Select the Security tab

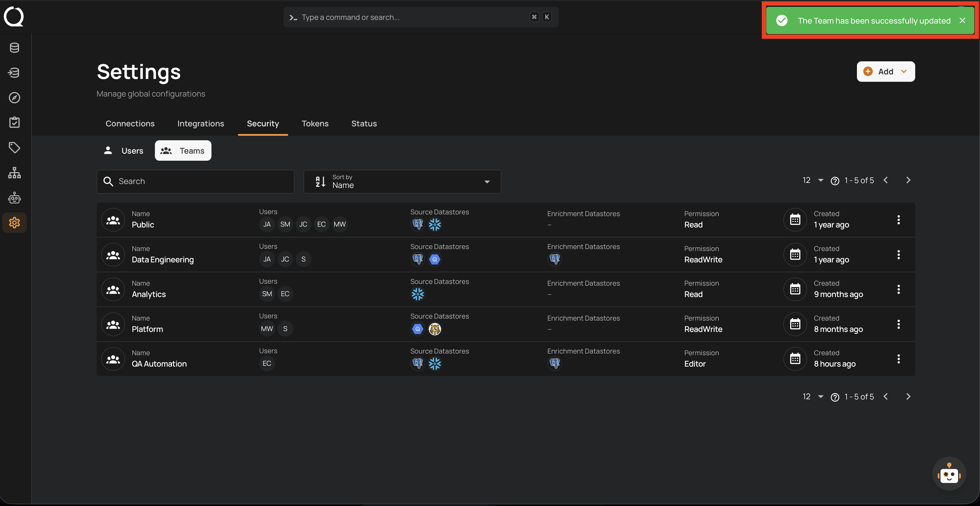coord(263,124)
